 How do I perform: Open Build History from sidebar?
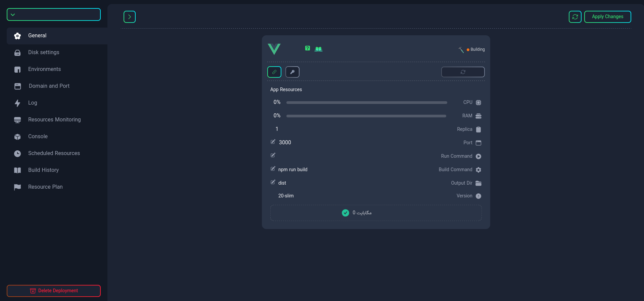[x=57, y=170]
